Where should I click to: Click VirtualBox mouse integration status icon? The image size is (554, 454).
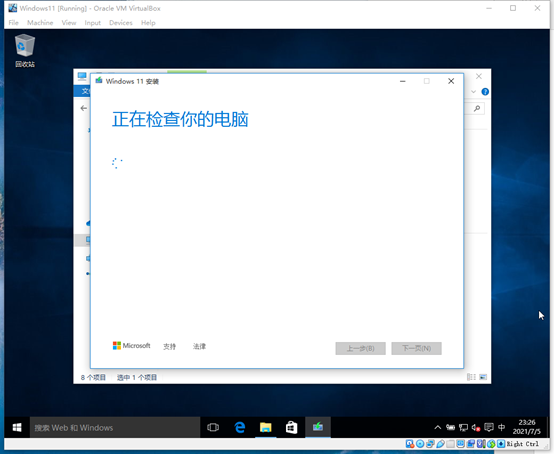pyautogui.click(x=491, y=444)
